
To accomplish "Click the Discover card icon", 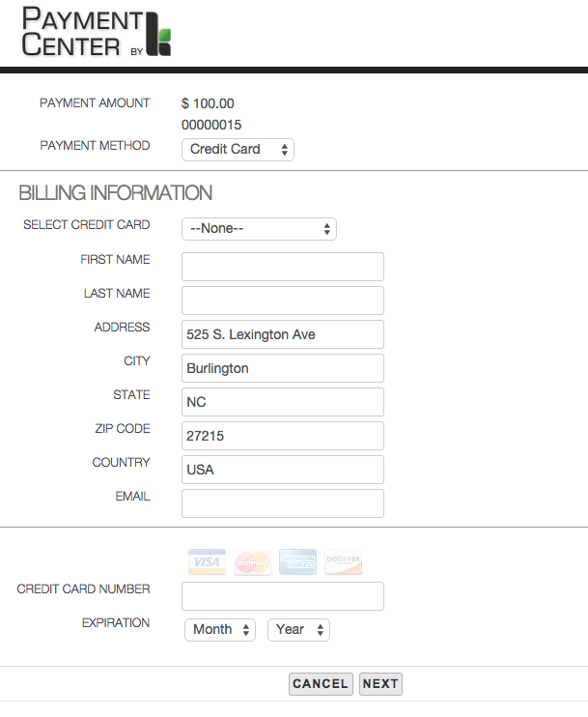I will pyautogui.click(x=343, y=561).
